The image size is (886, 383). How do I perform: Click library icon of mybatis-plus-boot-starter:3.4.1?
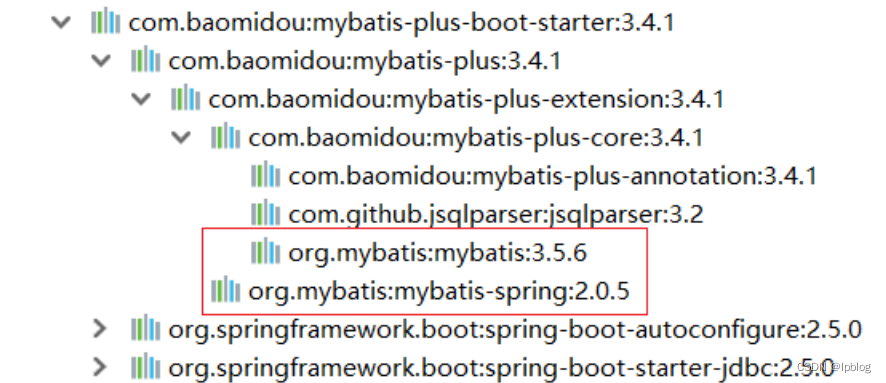(105, 22)
